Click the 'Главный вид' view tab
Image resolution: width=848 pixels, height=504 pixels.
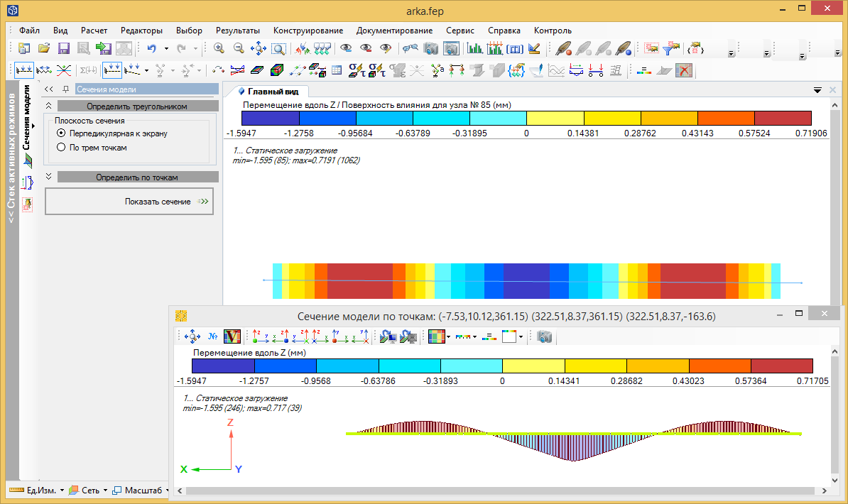point(273,91)
